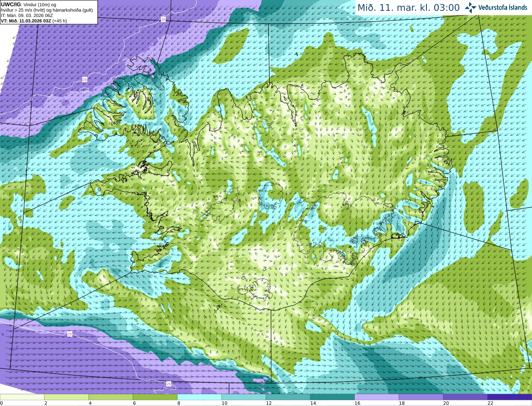Pick the aqua 10–12 m/s legend swatch
Screen dimensions: 532x406
click(x=244, y=397)
